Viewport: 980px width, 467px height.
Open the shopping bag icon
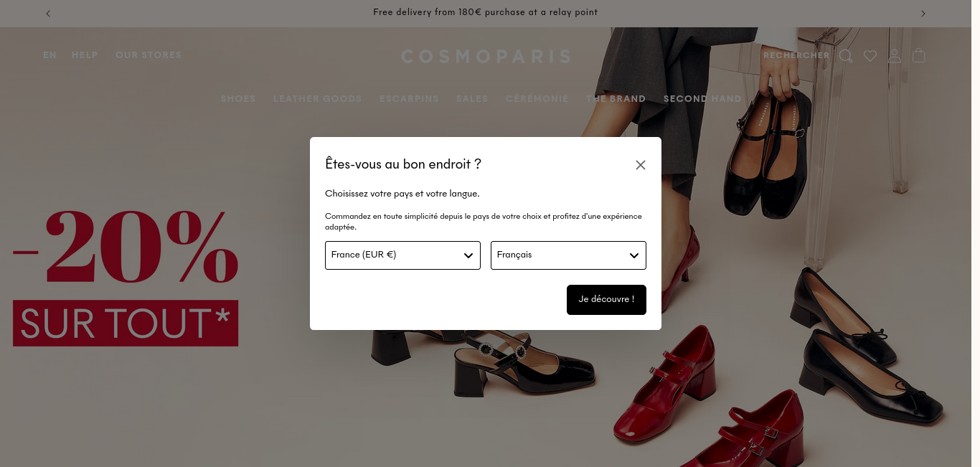tap(919, 55)
